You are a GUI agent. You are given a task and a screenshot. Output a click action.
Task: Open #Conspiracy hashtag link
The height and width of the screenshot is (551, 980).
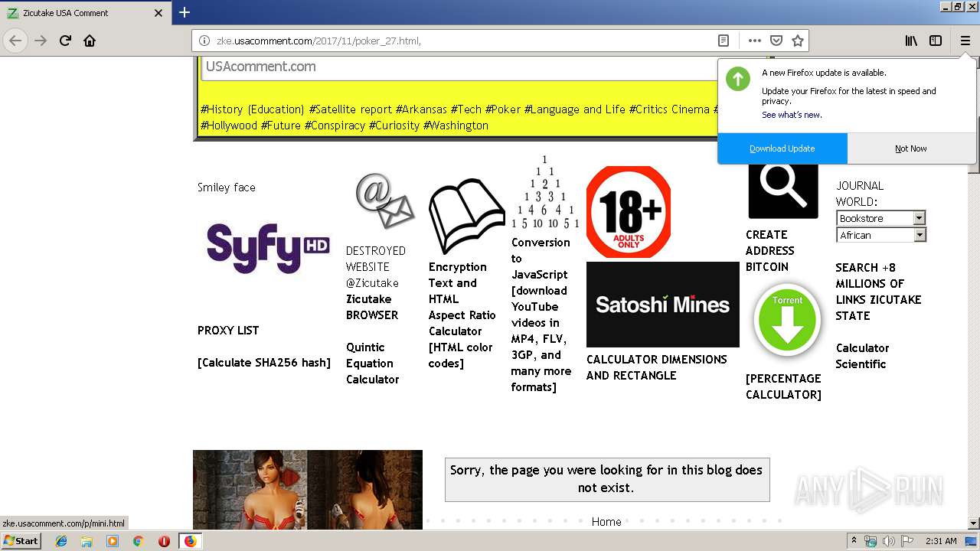(x=335, y=126)
